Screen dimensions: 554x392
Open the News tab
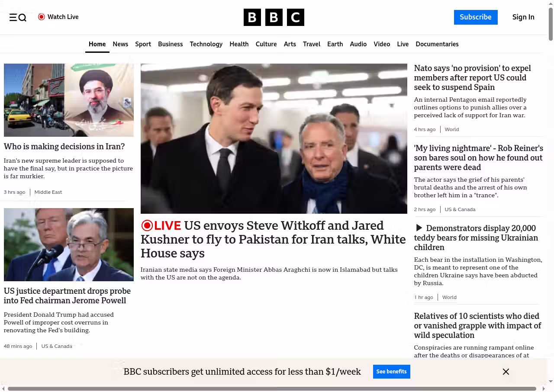tap(120, 44)
